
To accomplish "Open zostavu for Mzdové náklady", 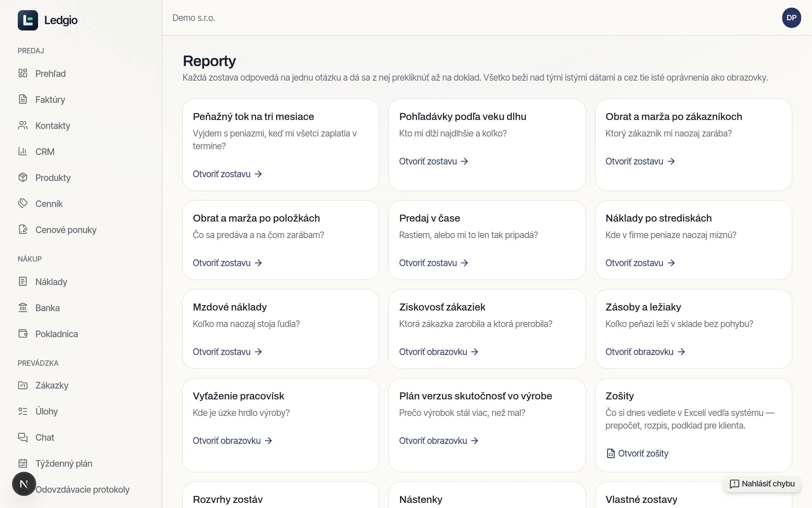I will coord(227,352).
